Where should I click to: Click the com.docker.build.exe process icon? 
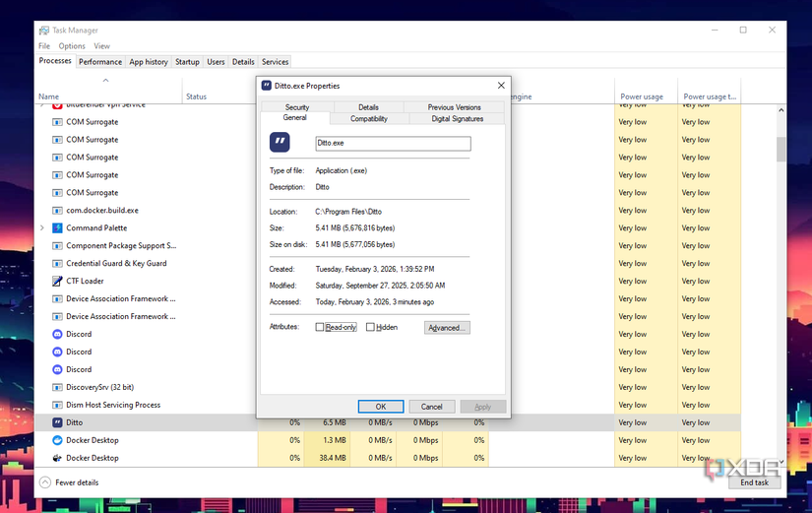[57, 211]
